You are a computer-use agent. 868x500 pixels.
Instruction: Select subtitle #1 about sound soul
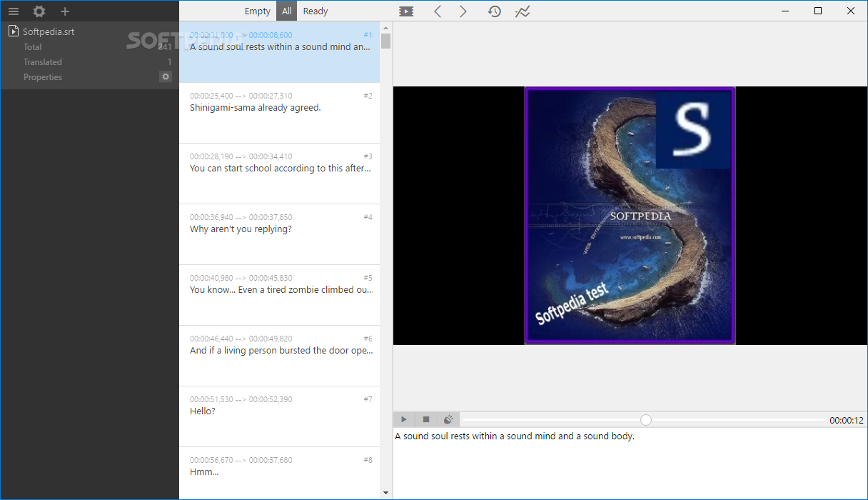pos(279,52)
